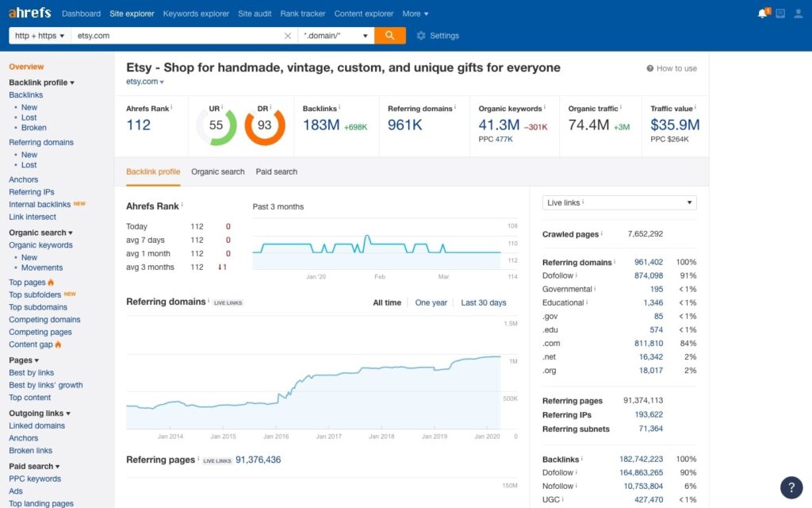Screen dimensions: 812x508
Task: Open the *.domain/* mode dropdown
Action: [335, 36]
